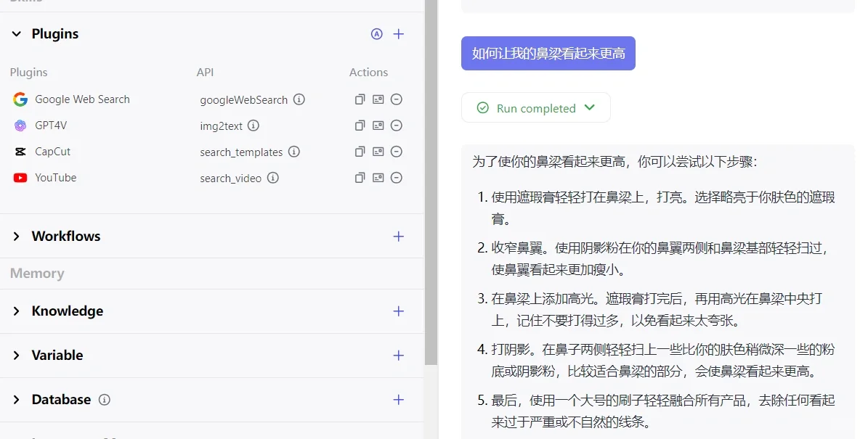This screenshot has width=868, height=439.
Task: Add a database with plus icon
Action: [x=399, y=400]
